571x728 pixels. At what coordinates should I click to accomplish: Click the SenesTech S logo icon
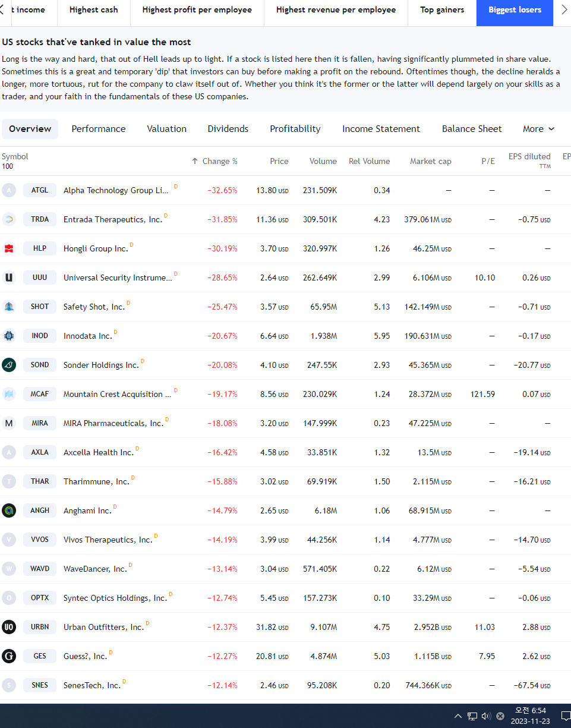pyautogui.click(x=8, y=685)
